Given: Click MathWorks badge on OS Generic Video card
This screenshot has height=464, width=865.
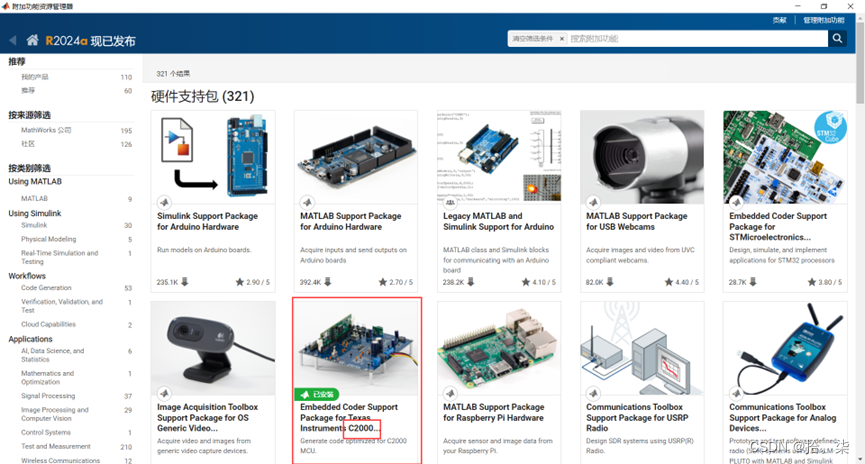Looking at the screenshot, I should point(164,393).
